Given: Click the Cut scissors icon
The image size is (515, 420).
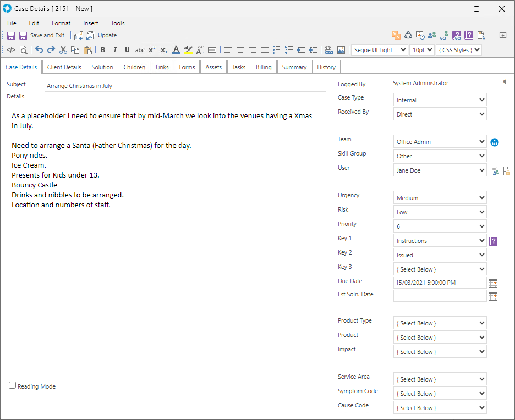Looking at the screenshot, I should [63, 50].
